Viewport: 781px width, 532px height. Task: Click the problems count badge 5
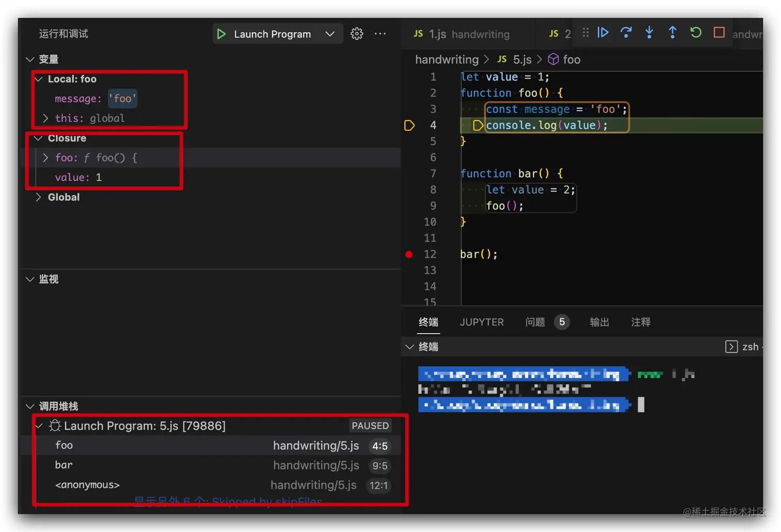click(561, 322)
